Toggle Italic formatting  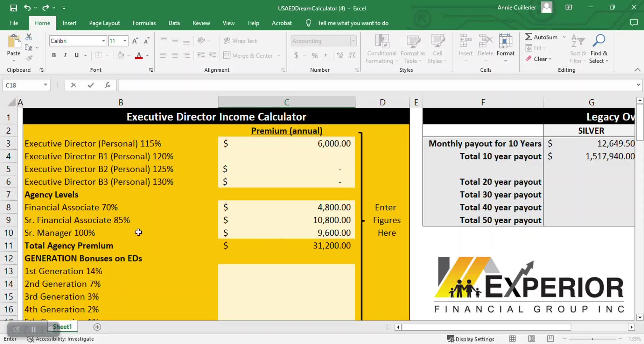(65, 55)
